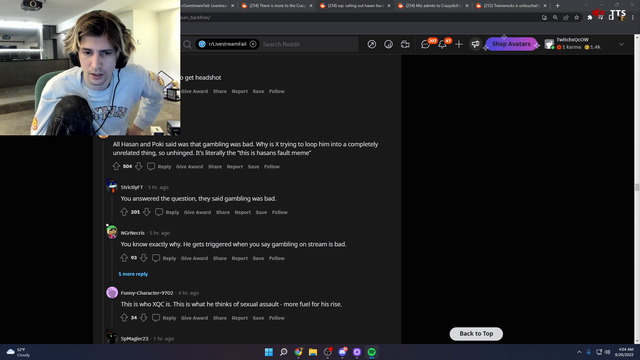640x360 pixels.
Task: Open NGrNecris user profile
Action: click(132, 233)
